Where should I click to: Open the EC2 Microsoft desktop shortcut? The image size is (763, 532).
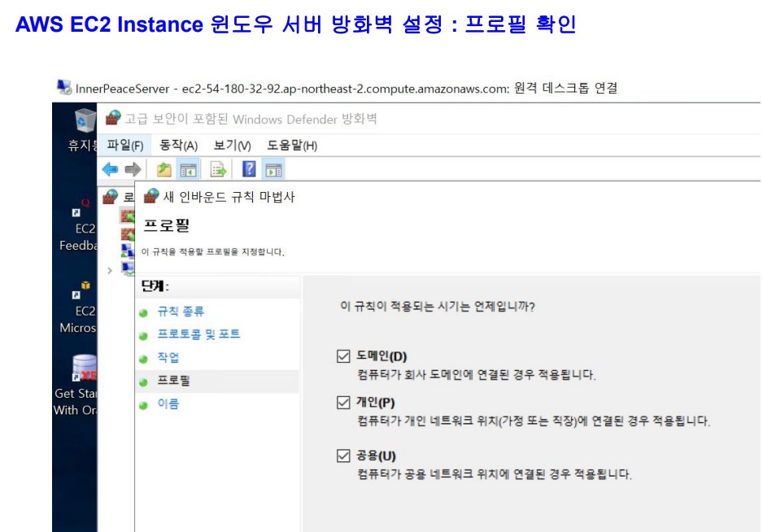pyautogui.click(x=81, y=307)
